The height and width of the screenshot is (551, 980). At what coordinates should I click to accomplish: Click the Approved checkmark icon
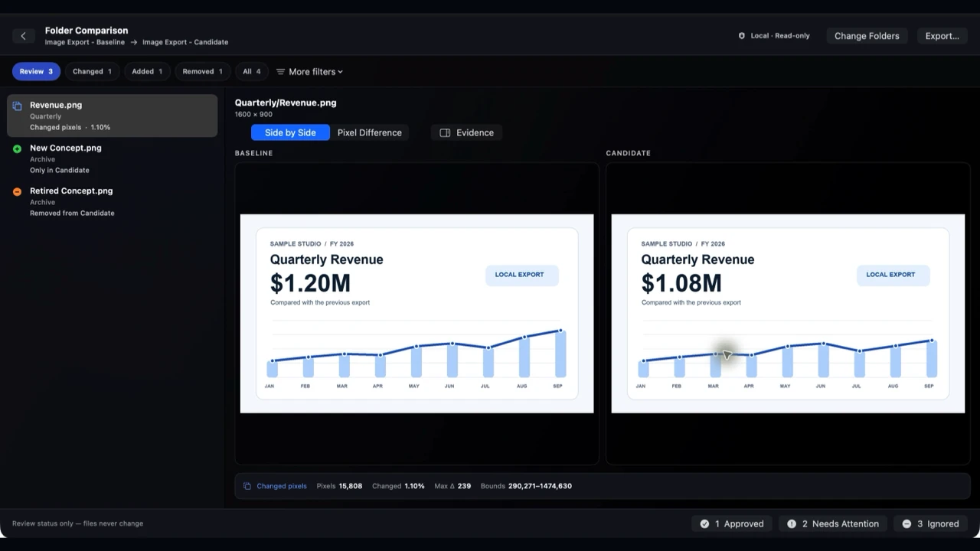pos(704,524)
